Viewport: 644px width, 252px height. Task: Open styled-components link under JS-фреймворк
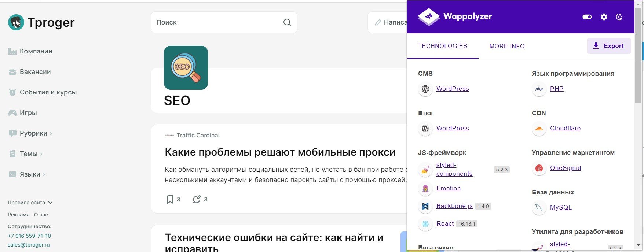(x=454, y=169)
